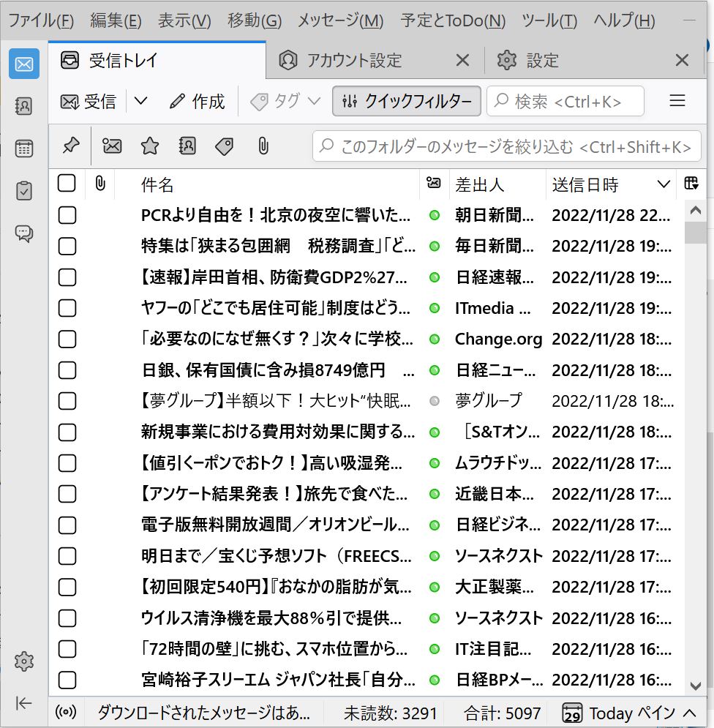Click the 作成 compose button
The height and width of the screenshot is (728, 714).
pos(198,101)
